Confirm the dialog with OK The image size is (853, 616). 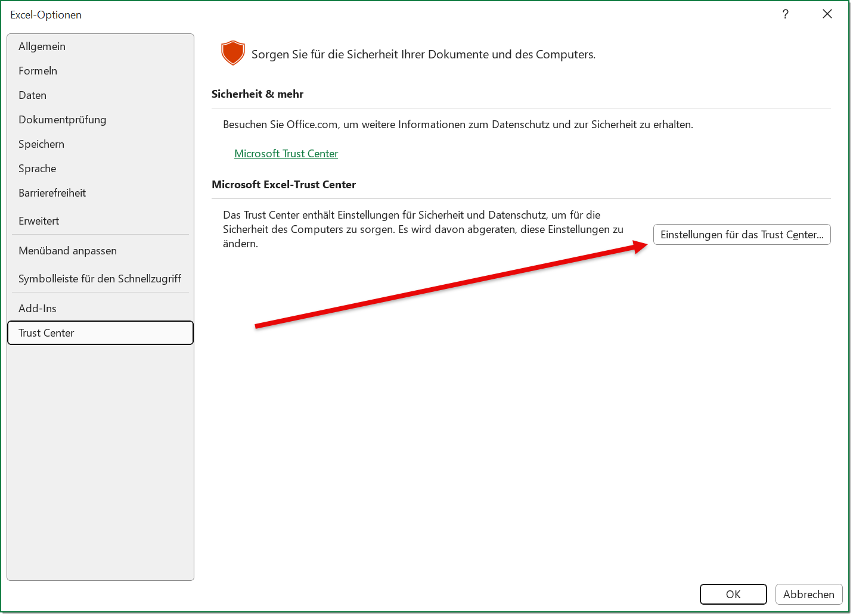pos(733,595)
